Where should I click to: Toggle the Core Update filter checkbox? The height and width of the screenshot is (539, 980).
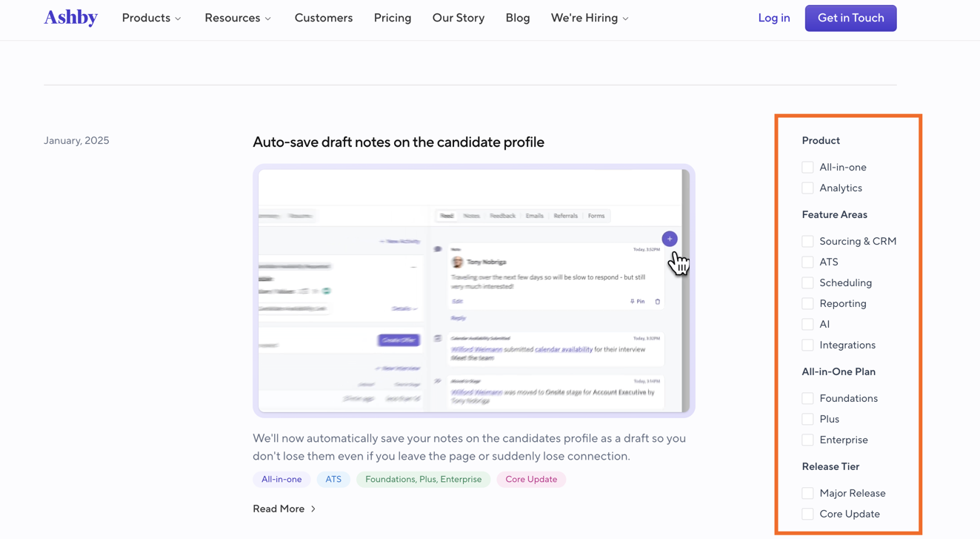(x=807, y=515)
